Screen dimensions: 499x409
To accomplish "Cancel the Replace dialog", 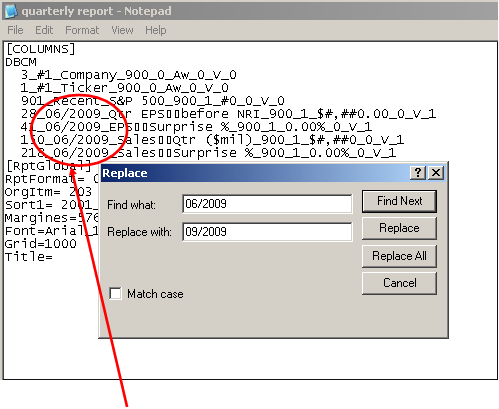I will (399, 283).
